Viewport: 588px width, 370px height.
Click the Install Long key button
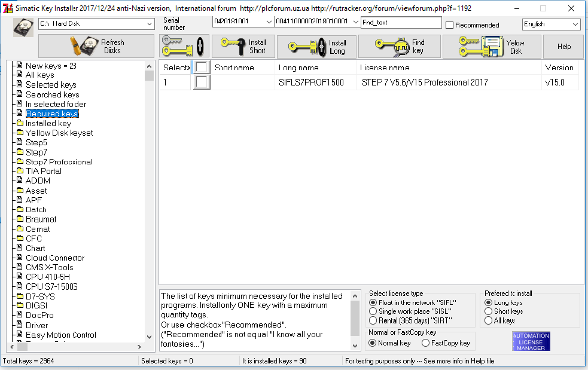316,47
